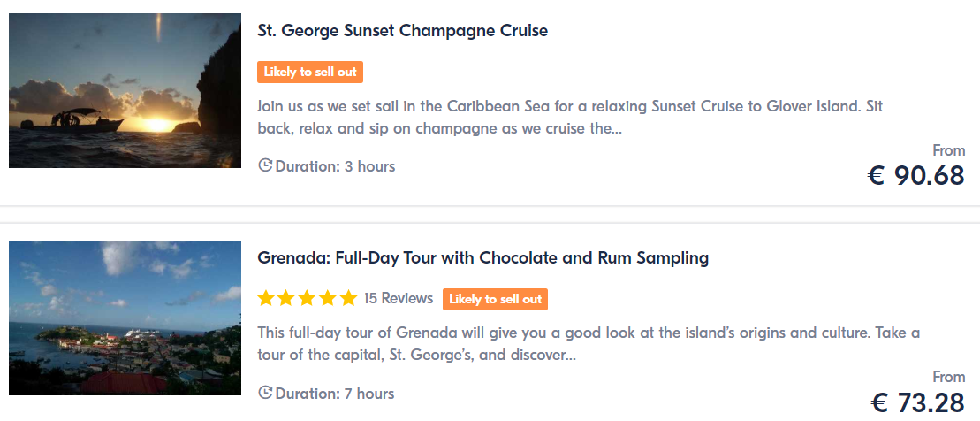Click the Sunset Cruise to Glover Island description
The width and height of the screenshot is (980, 421).
coord(570,118)
